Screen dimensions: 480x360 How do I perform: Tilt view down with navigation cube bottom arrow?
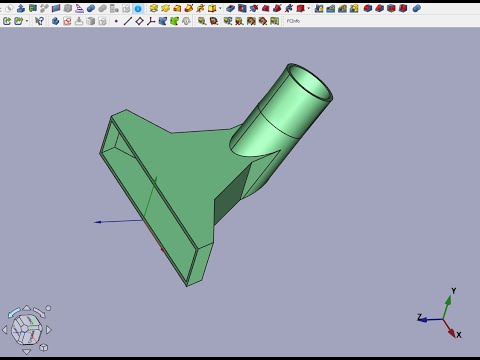coord(26,351)
